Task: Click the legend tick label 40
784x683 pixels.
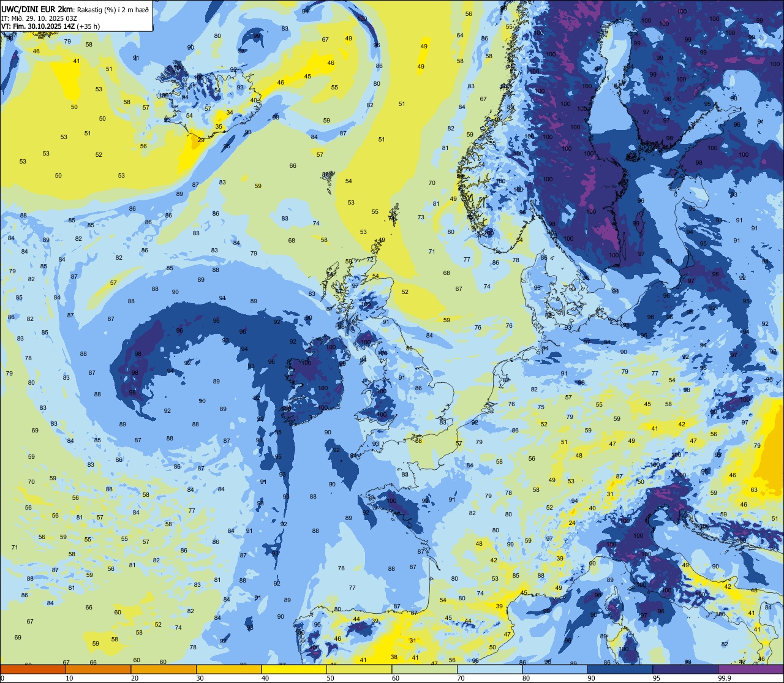Action: pyautogui.click(x=265, y=678)
